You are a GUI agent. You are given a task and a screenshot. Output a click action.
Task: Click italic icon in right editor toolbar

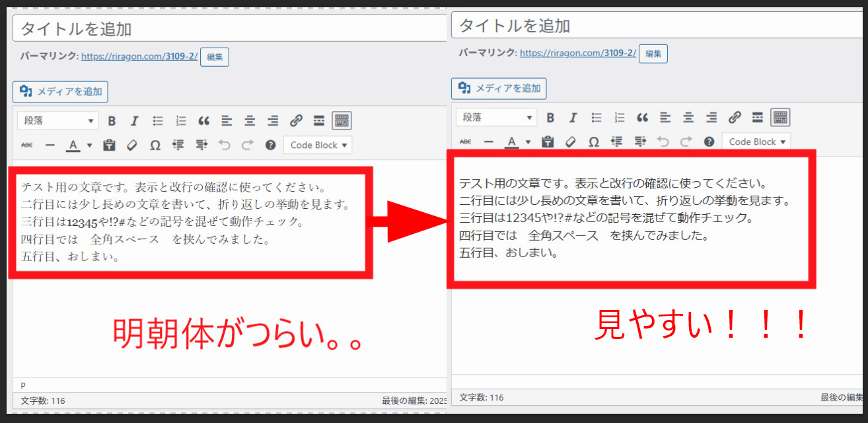(x=573, y=118)
